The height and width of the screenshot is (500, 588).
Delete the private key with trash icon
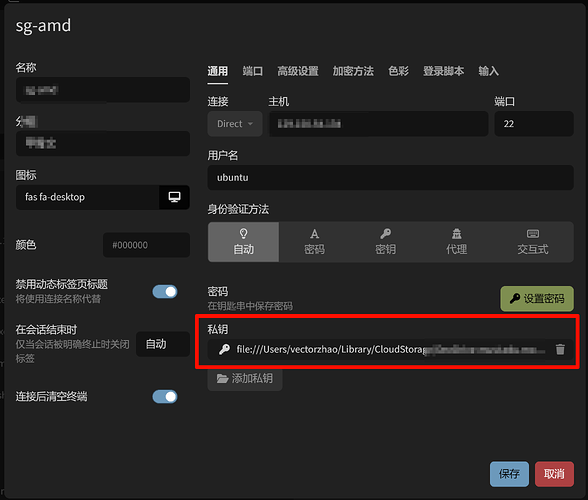560,349
